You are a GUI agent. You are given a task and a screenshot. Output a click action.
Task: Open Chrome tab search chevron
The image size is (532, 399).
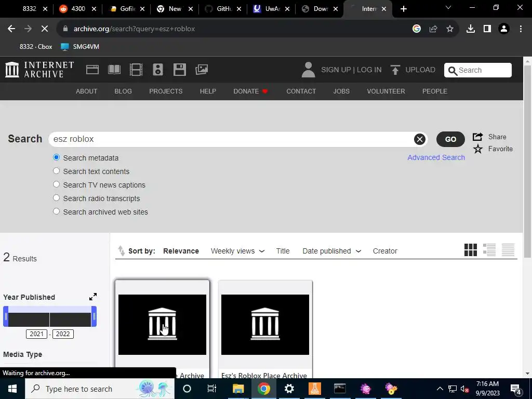click(448, 7)
